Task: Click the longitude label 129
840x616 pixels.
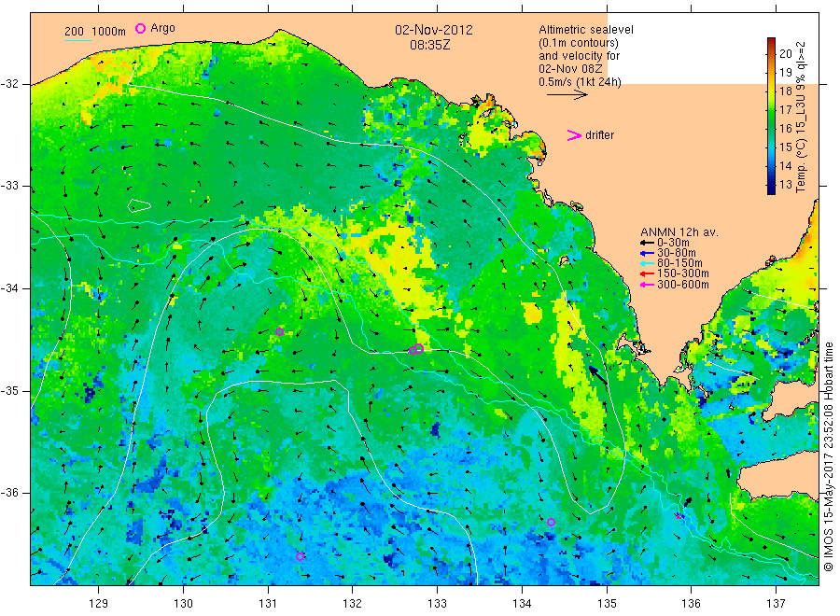Action: coord(99,604)
